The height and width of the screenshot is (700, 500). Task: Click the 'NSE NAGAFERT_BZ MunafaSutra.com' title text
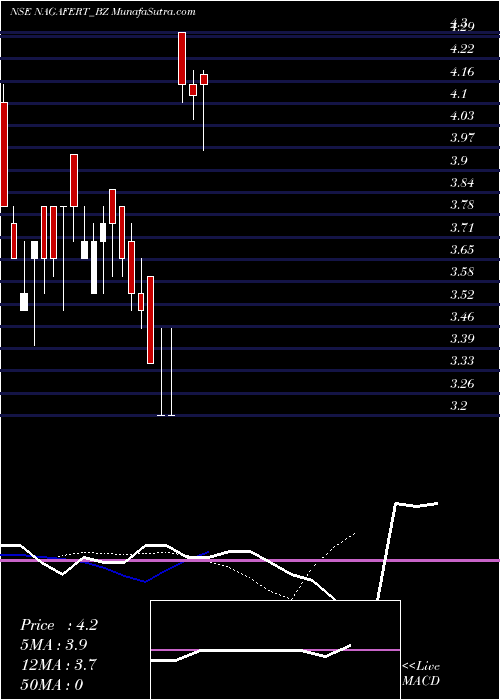click(103, 12)
